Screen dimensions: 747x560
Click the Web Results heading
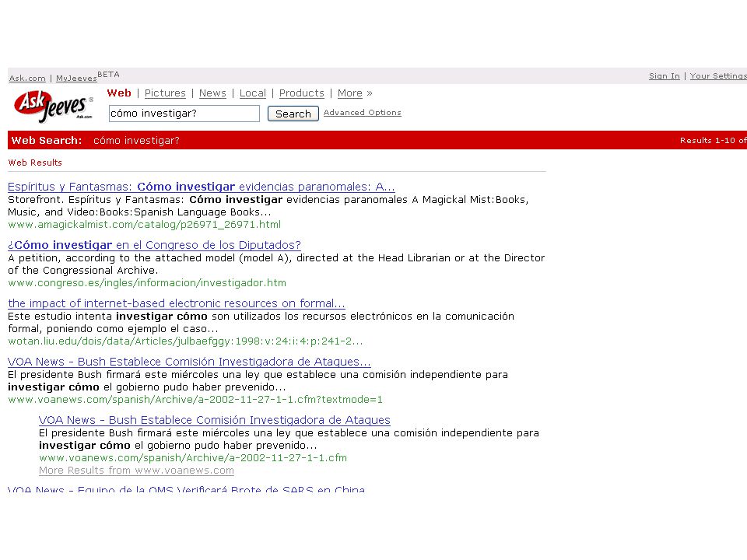pos(35,163)
